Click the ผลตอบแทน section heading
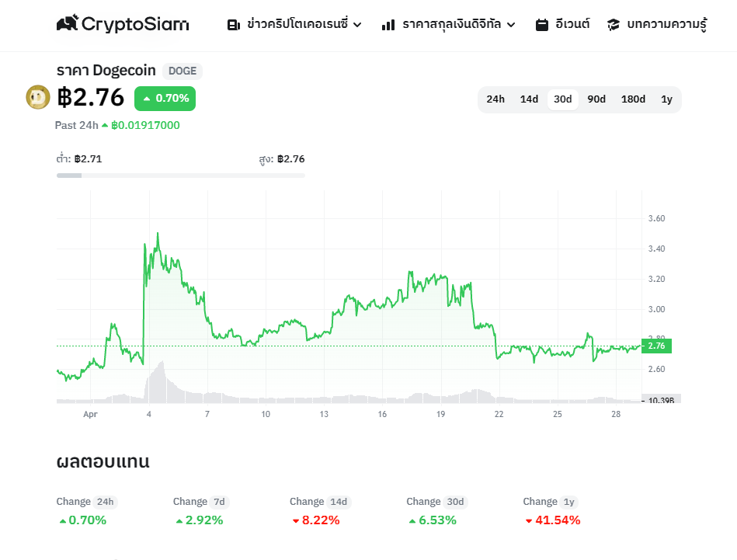This screenshot has width=737, height=560. (x=103, y=461)
